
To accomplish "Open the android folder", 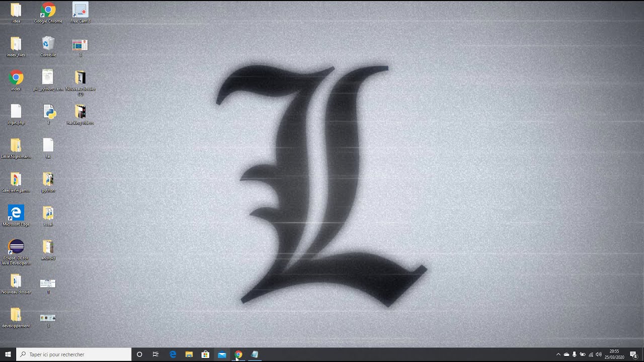I will click(48, 249).
